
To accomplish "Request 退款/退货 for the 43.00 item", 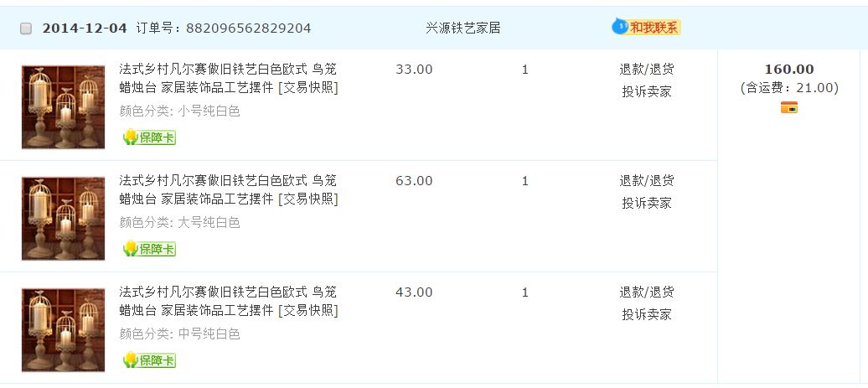I will [647, 292].
